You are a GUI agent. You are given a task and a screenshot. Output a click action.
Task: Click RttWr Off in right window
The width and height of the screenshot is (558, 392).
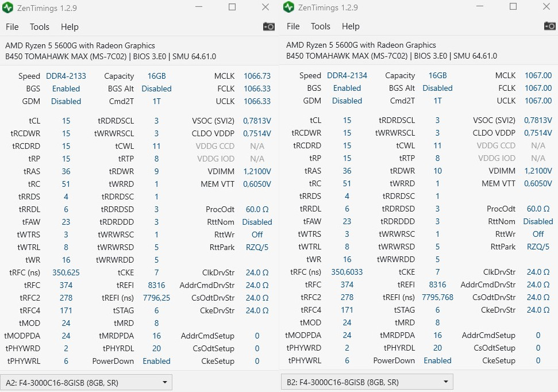[538, 234]
